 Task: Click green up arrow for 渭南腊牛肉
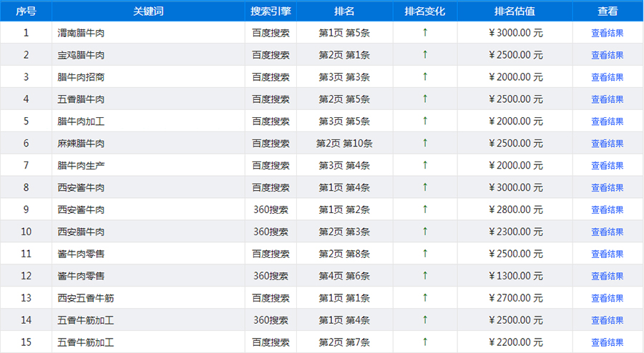425,32
